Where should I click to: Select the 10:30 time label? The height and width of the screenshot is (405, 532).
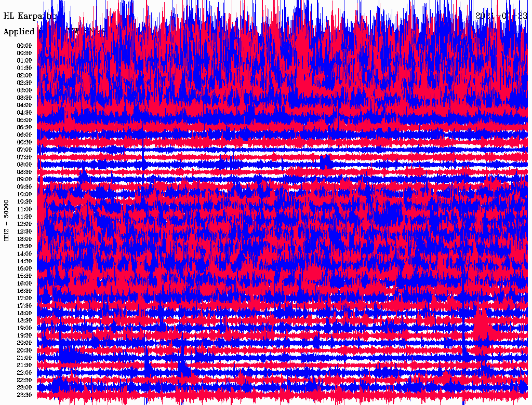pos(24,202)
